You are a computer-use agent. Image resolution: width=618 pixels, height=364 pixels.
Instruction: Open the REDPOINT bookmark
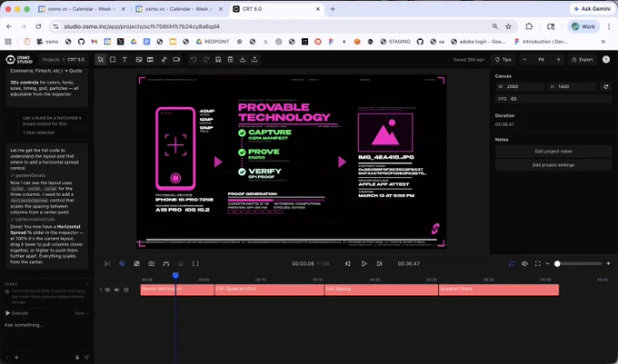click(x=212, y=42)
